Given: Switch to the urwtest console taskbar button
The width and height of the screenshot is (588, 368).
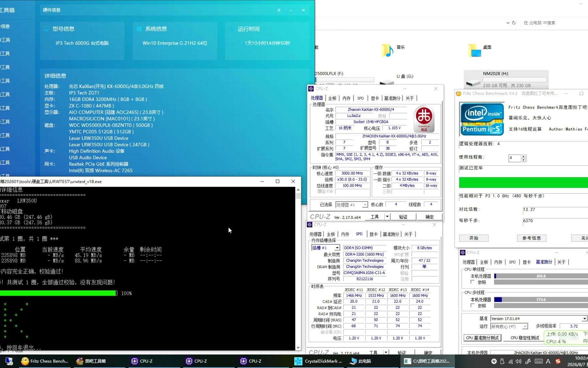Looking at the screenshot, I should (427, 361).
